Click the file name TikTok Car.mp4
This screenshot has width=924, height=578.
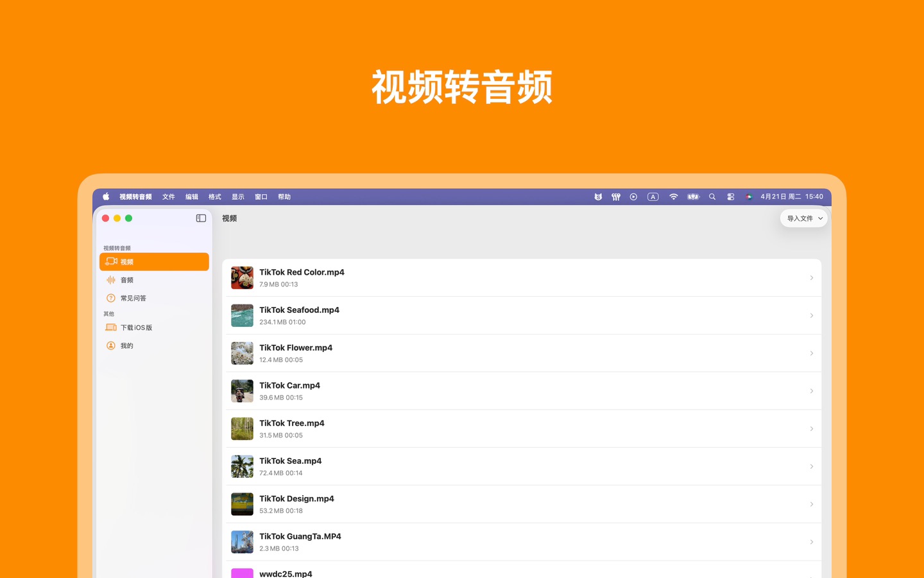(289, 385)
